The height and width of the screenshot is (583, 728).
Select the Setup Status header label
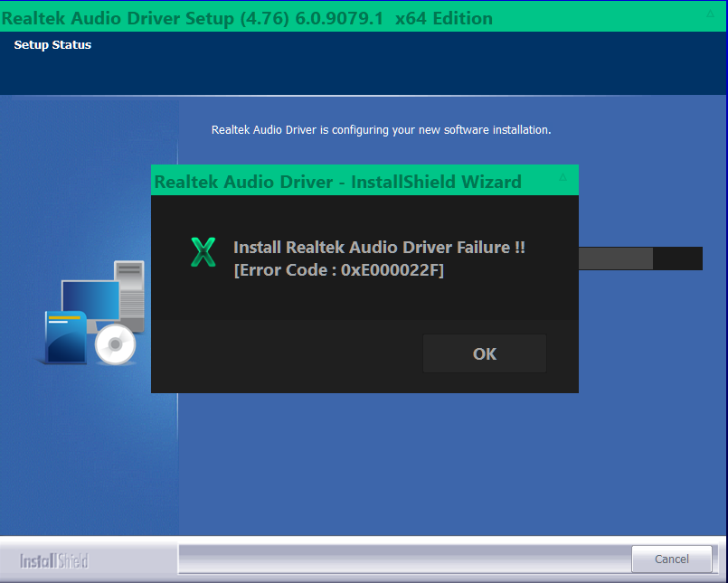[x=51, y=44]
